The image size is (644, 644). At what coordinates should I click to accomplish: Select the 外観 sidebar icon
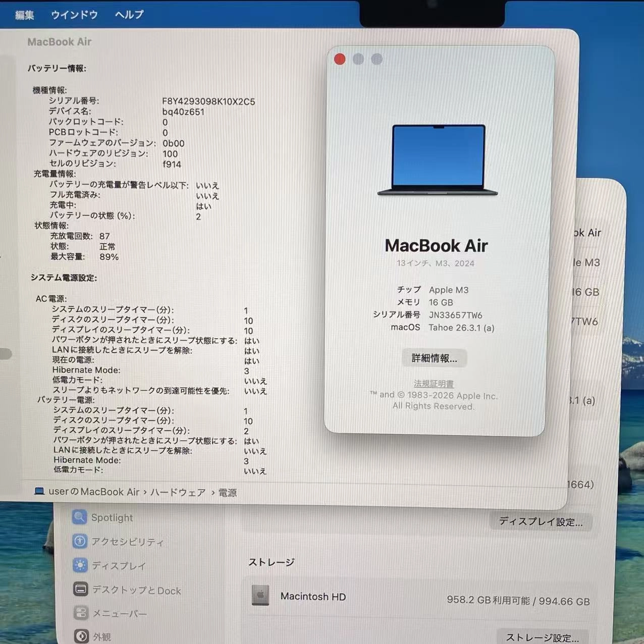82,636
